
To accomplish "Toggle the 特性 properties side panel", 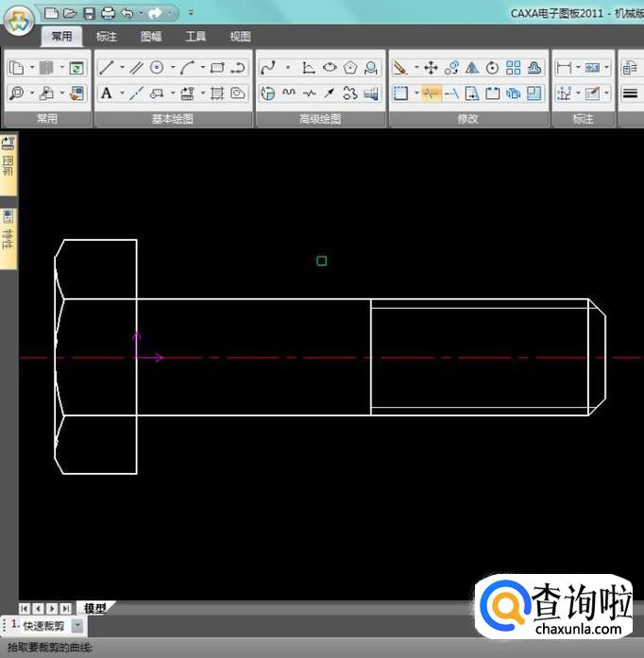I will [8, 231].
